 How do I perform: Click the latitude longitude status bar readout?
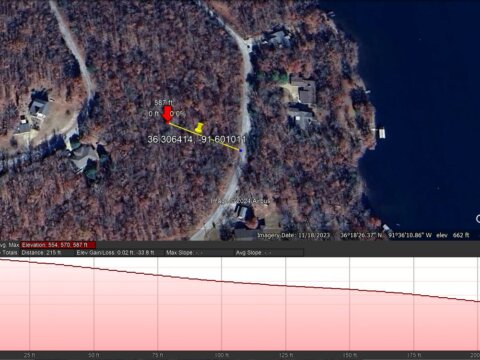tap(386, 235)
